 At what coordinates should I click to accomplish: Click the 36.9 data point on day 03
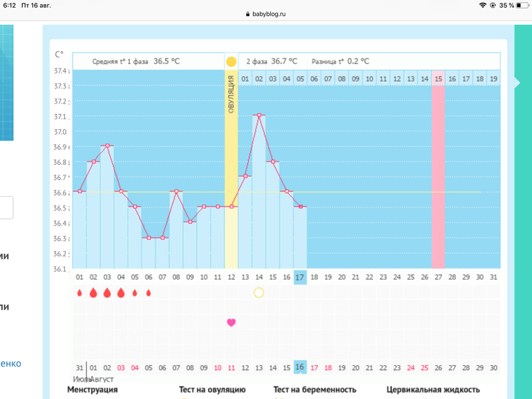[107, 146]
